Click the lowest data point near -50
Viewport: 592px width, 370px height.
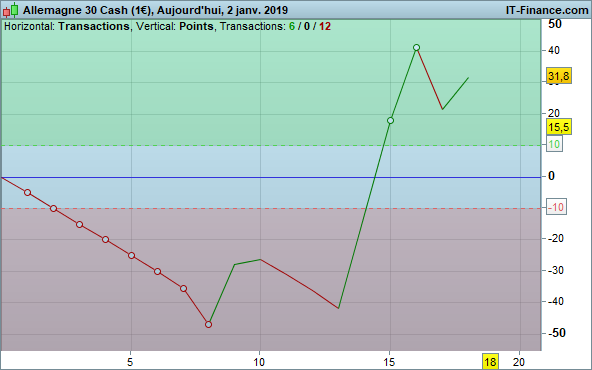[208, 324]
